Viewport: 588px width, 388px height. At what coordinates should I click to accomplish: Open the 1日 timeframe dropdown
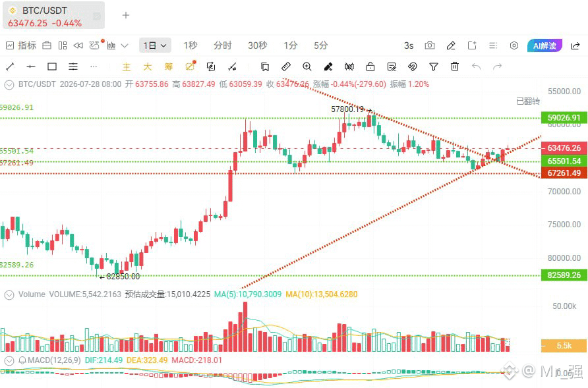point(155,45)
